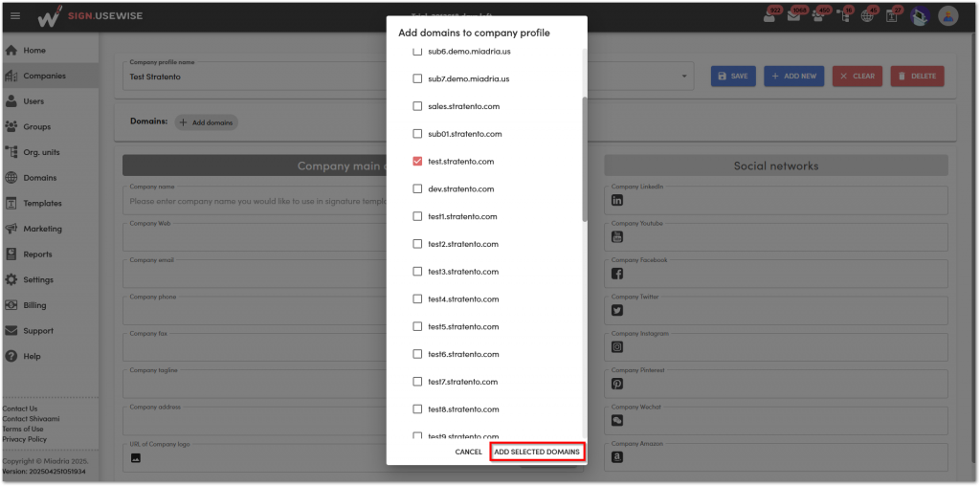980x486 pixels.
Task: Open mail counter icon showing 1068
Action: [x=794, y=15]
